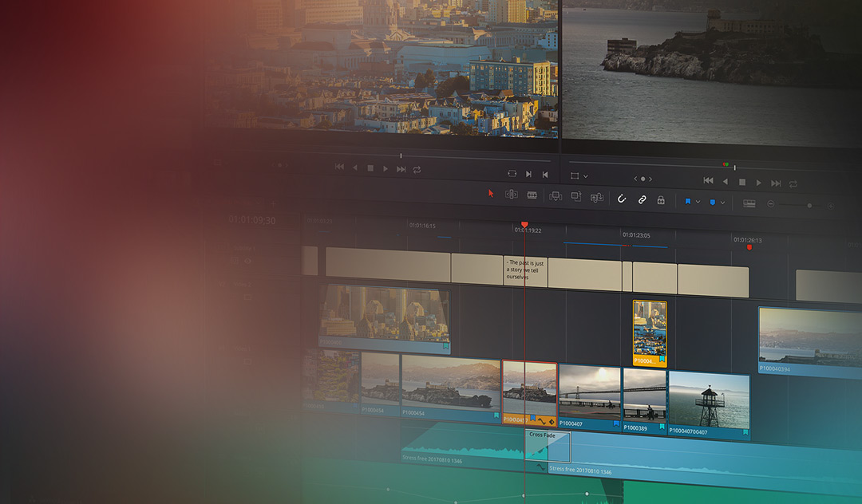This screenshot has width=862, height=504.
Task: Select the P100040700407 lighthouse clip
Action: (x=710, y=406)
